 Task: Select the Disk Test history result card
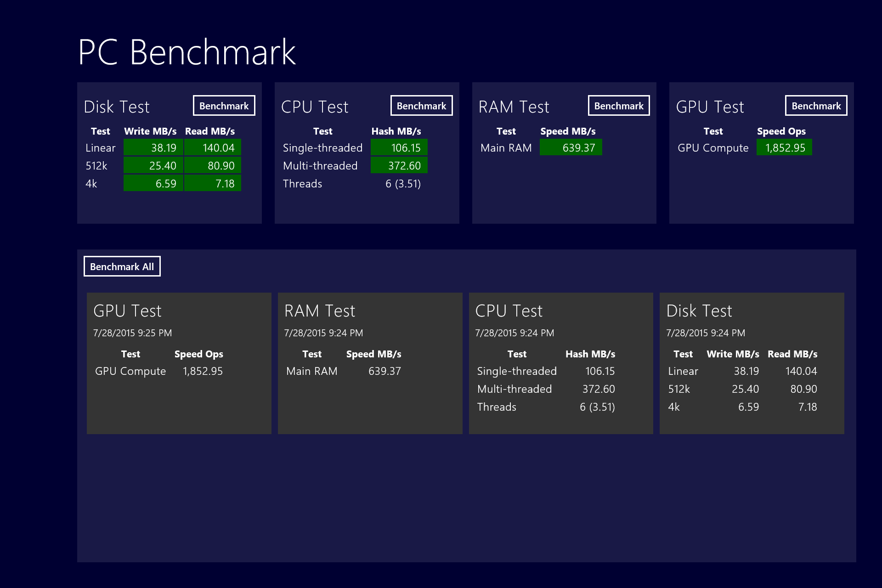click(752, 363)
